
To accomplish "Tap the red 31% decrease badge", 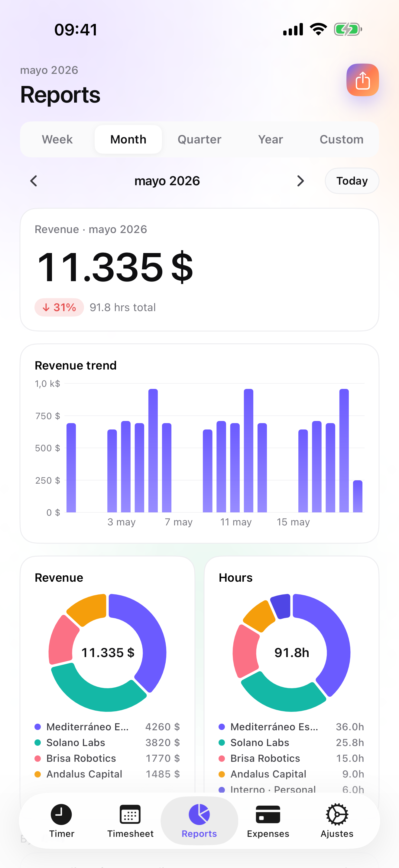I will [59, 307].
